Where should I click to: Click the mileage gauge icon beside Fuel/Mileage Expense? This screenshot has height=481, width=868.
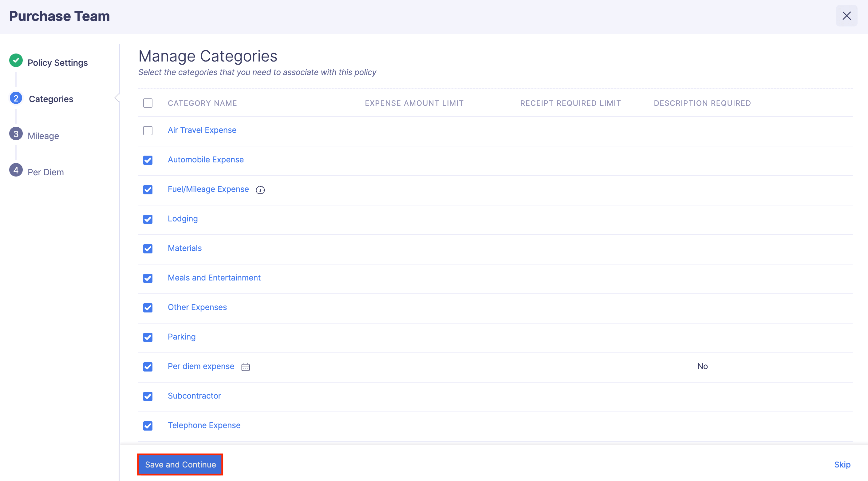pos(260,190)
